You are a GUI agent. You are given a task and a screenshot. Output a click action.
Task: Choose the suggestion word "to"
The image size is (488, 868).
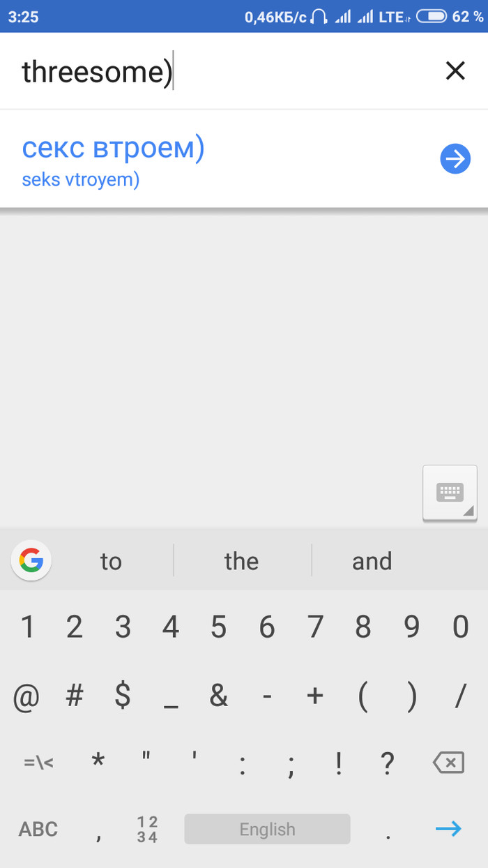111,561
